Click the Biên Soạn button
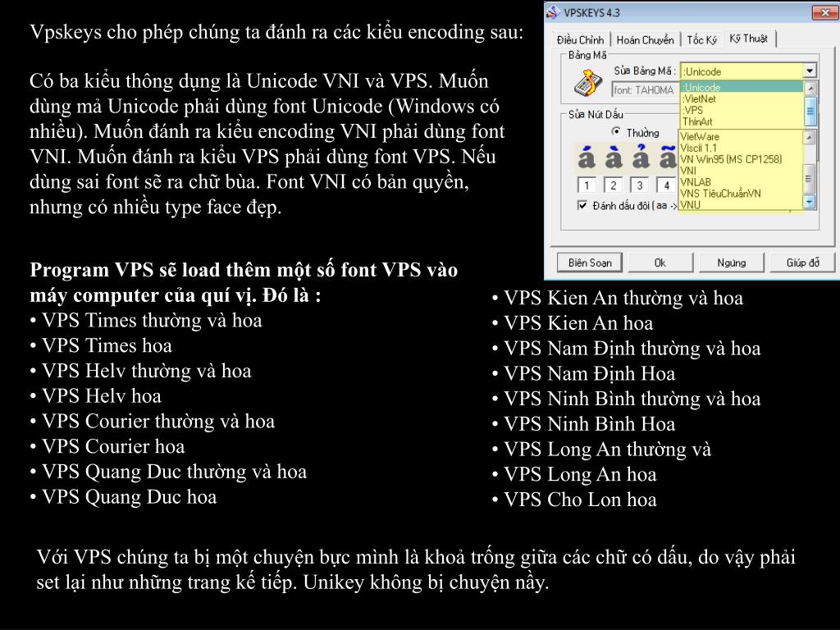Viewport: 840px width, 630px height. click(x=590, y=262)
